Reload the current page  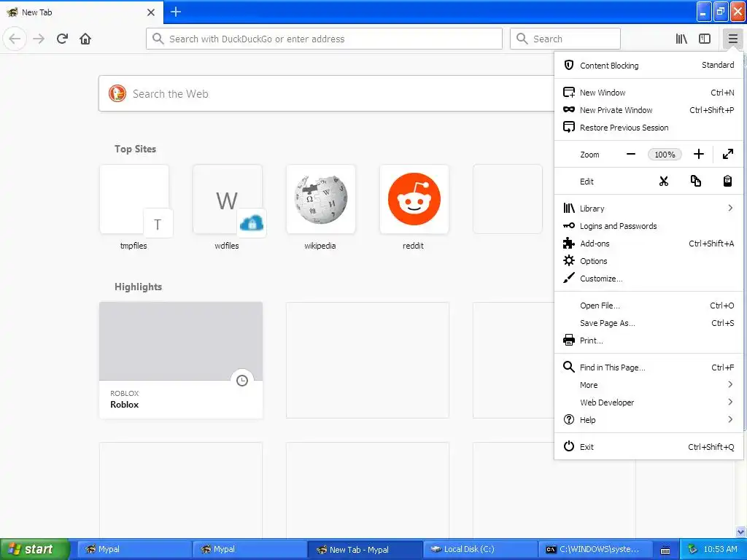62,39
